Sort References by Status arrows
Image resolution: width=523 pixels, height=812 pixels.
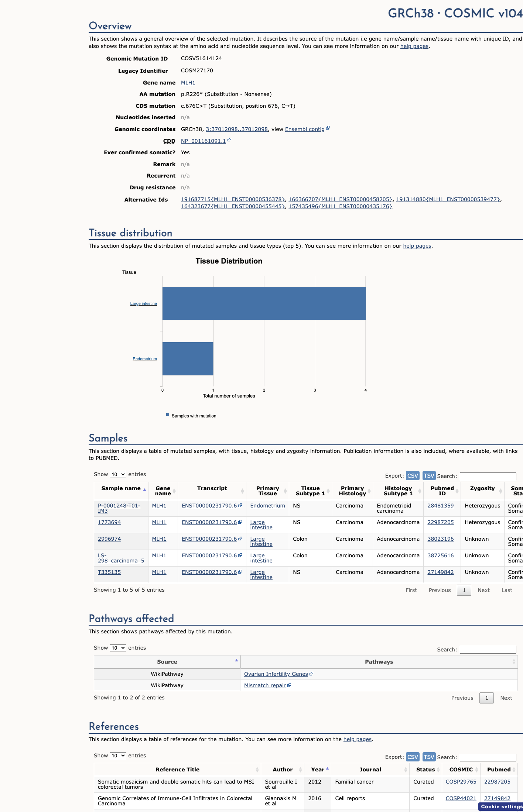click(438, 770)
